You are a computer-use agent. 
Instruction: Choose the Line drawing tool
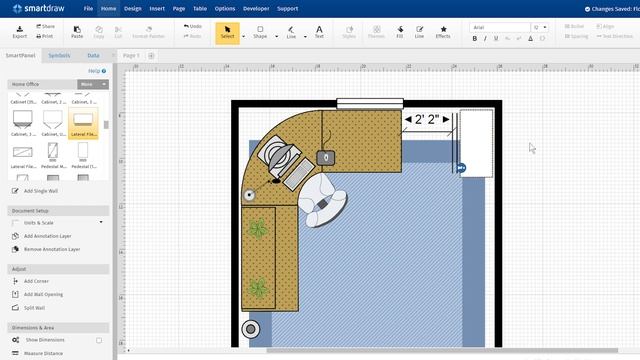pos(291,32)
